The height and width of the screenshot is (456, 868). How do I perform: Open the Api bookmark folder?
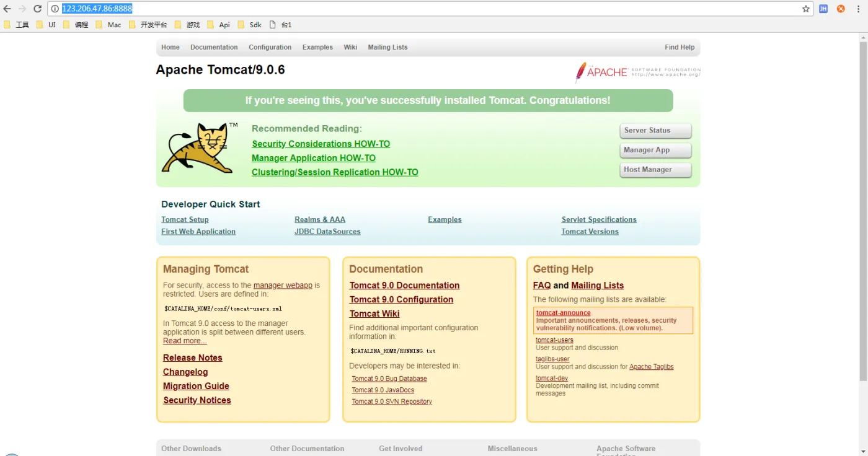219,25
